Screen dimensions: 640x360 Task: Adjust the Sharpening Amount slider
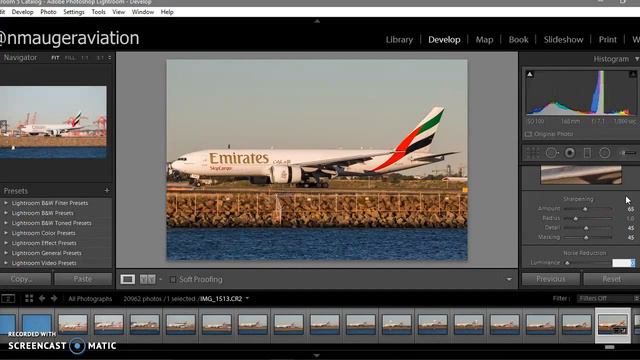point(585,209)
